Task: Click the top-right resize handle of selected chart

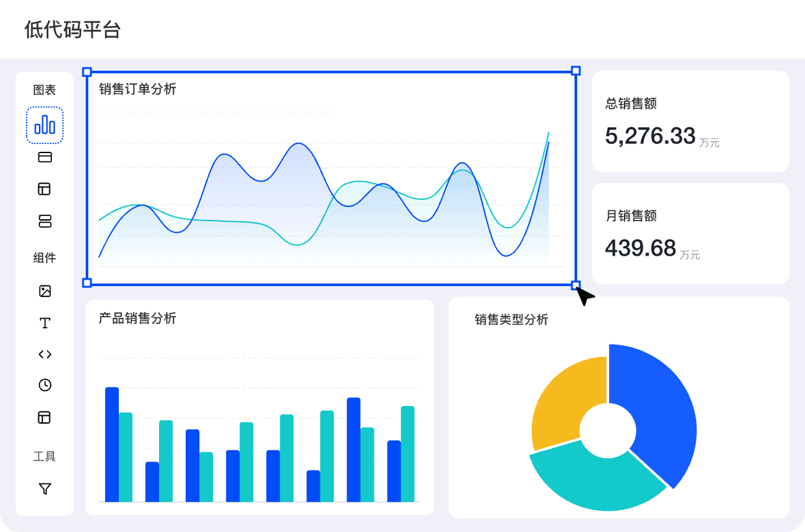Action: [x=575, y=71]
